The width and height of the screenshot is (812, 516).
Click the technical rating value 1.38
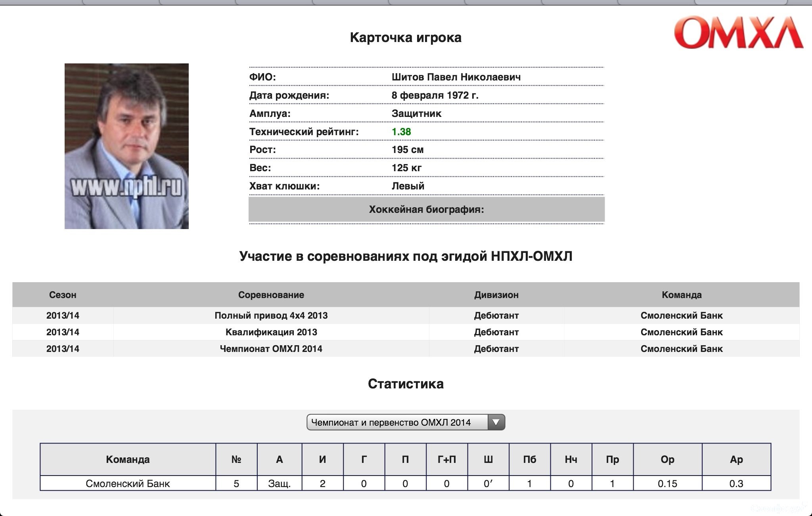(401, 132)
